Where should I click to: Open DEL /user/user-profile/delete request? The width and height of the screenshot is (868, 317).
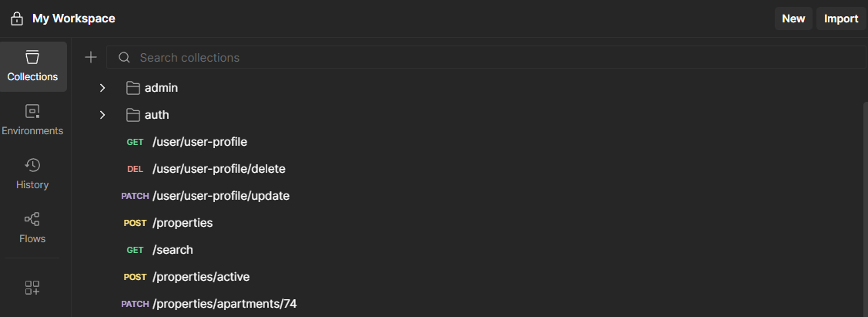219,169
